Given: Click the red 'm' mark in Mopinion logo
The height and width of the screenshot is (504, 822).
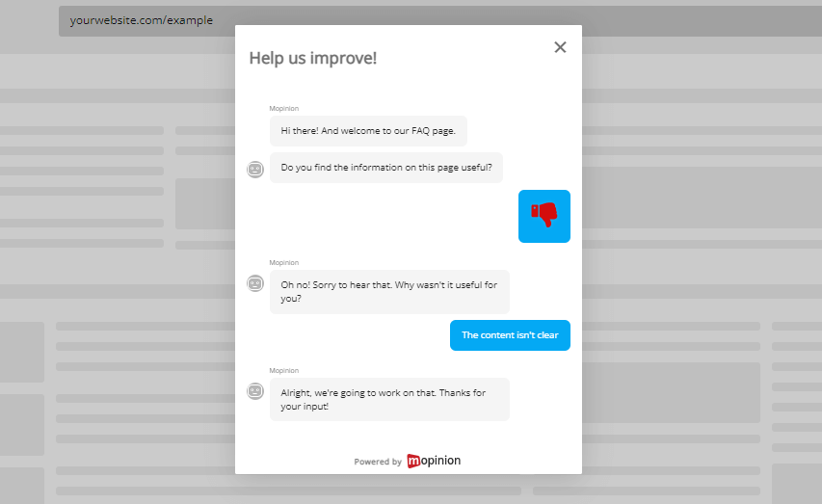Looking at the screenshot, I should [x=413, y=462].
